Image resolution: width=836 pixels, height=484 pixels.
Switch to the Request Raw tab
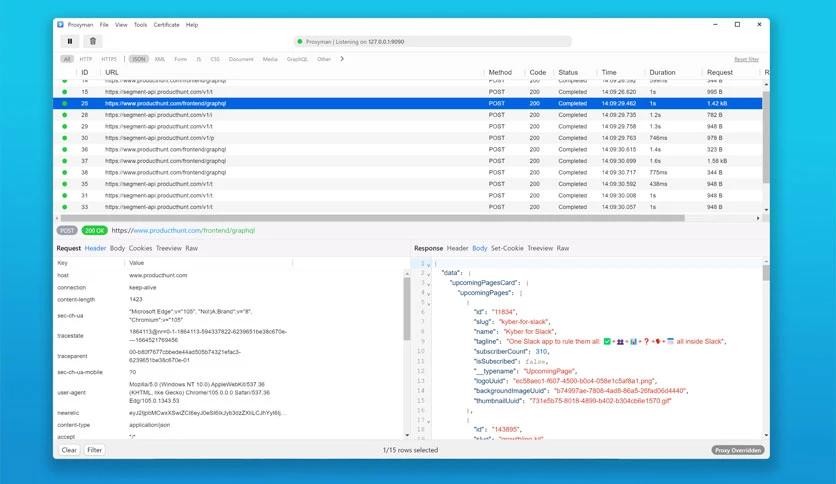coord(191,248)
